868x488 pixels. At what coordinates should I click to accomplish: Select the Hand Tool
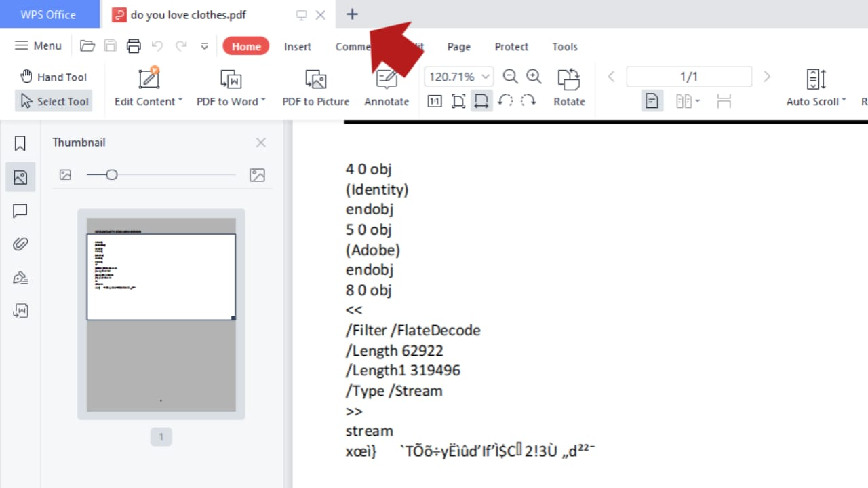point(54,77)
